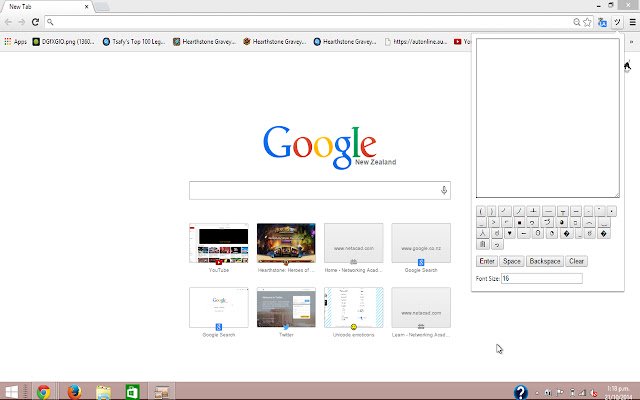Bookmark this page with the star icon
Image resolution: width=640 pixels, height=400 pixels.
click(587, 22)
